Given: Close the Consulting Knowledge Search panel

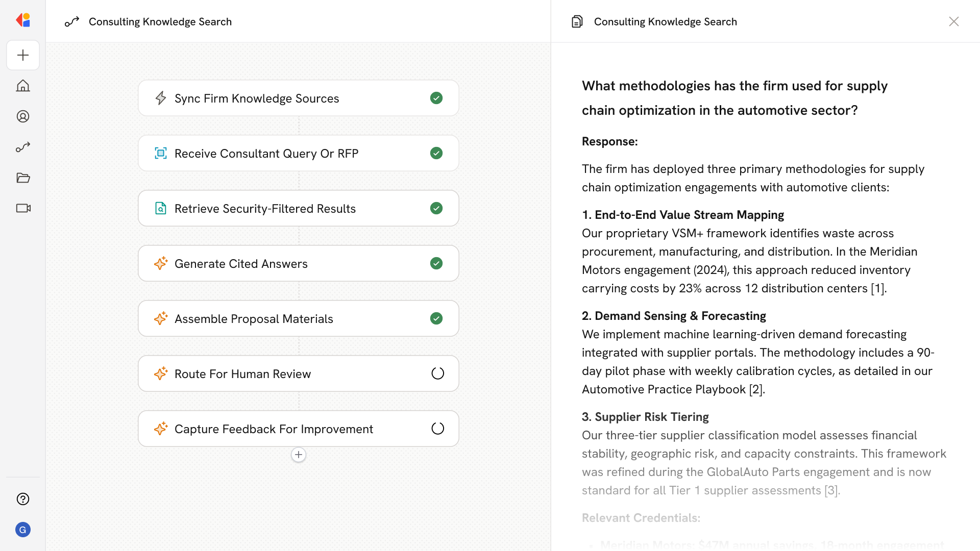Looking at the screenshot, I should click(953, 21).
